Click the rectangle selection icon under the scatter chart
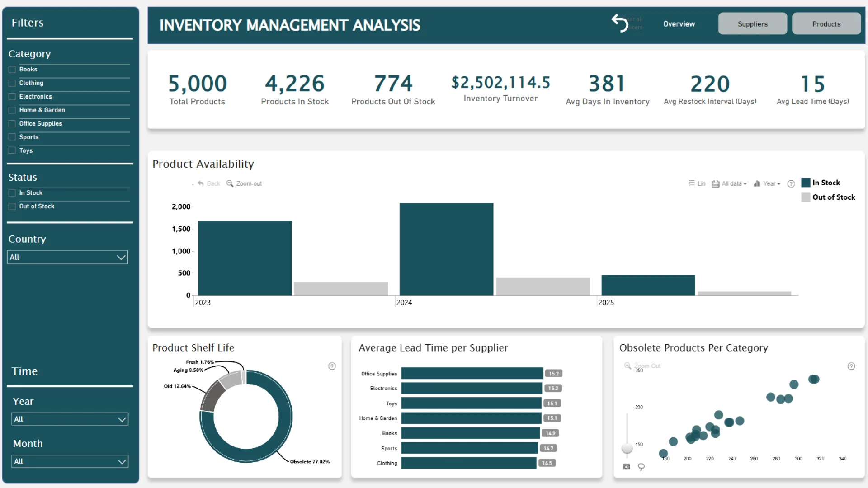868x488 pixels. click(x=626, y=467)
